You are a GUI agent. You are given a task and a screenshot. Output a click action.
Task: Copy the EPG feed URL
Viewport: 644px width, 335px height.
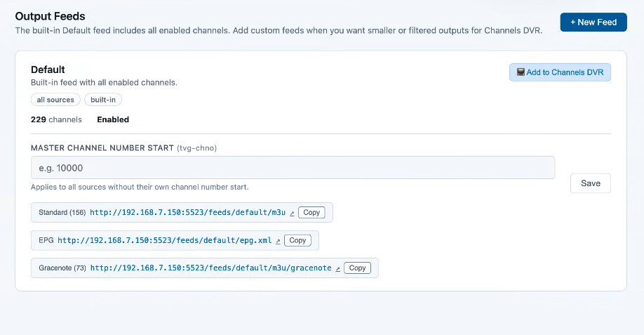coord(297,240)
